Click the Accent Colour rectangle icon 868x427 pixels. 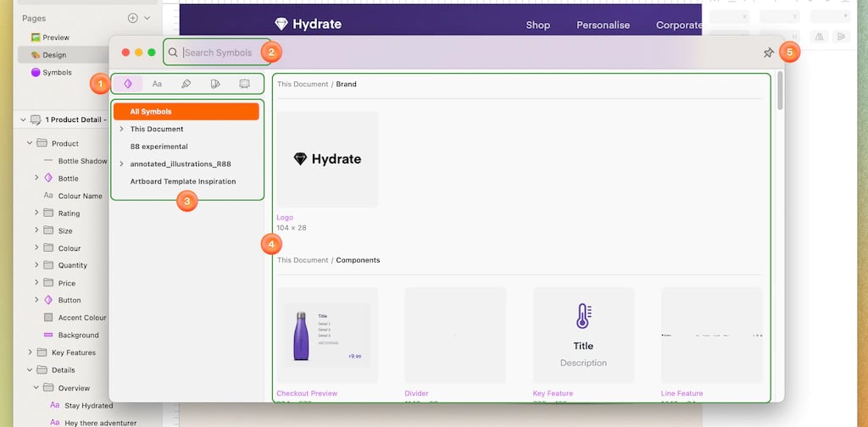pos(48,318)
